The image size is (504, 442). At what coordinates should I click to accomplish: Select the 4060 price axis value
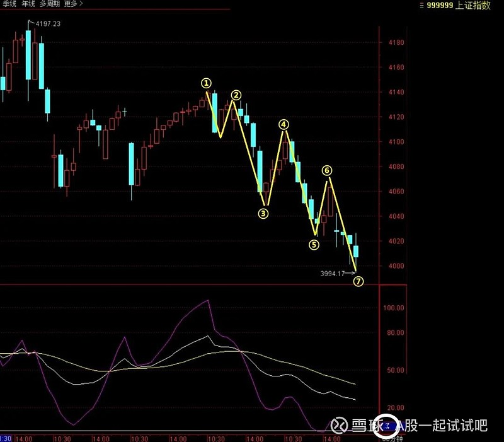coord(396,192)
